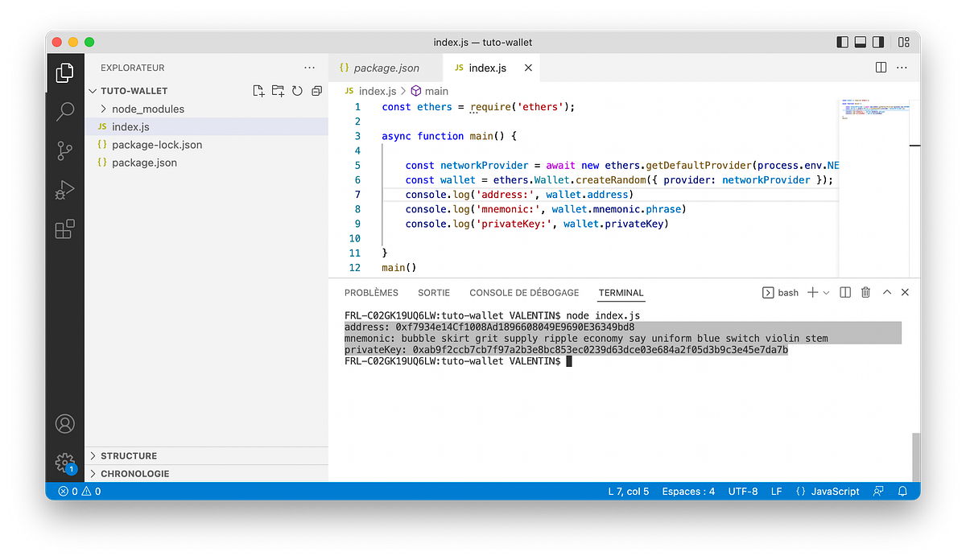966x560 pixels.
Task: Maximize the terminal panel with the chevron
Action: (885, 292)
